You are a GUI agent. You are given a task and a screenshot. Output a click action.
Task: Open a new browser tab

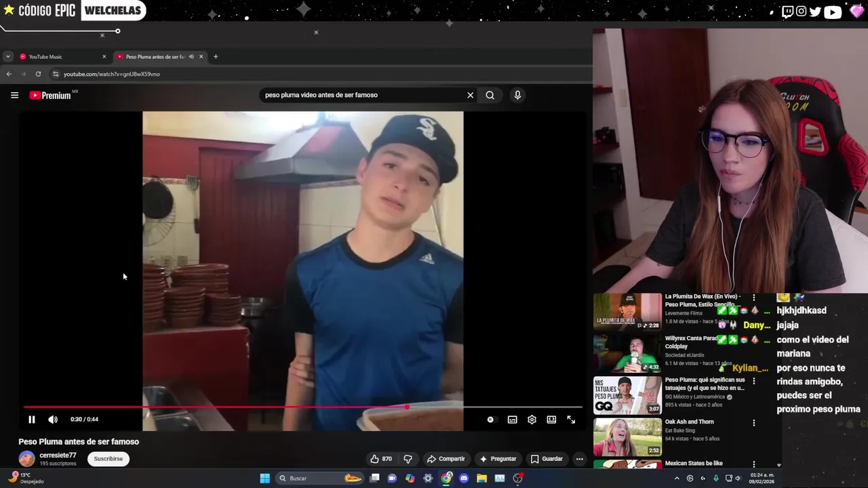(x=216, y=57)
